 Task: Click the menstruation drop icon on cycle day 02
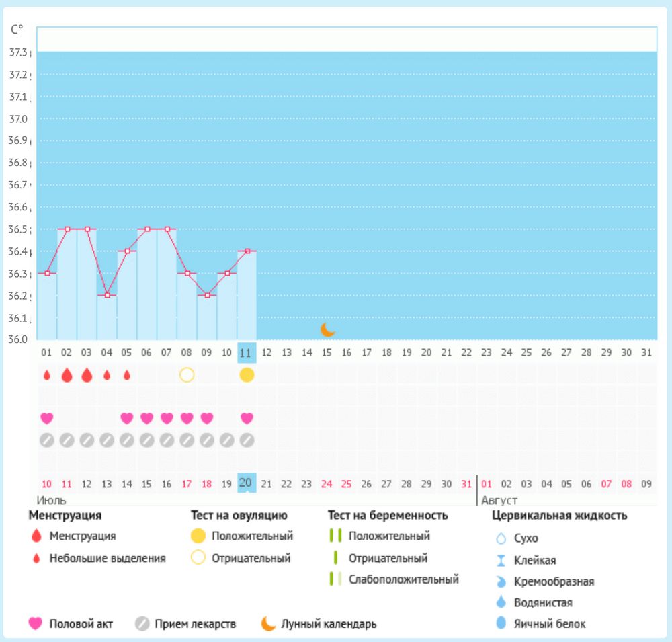pos(67,375)
